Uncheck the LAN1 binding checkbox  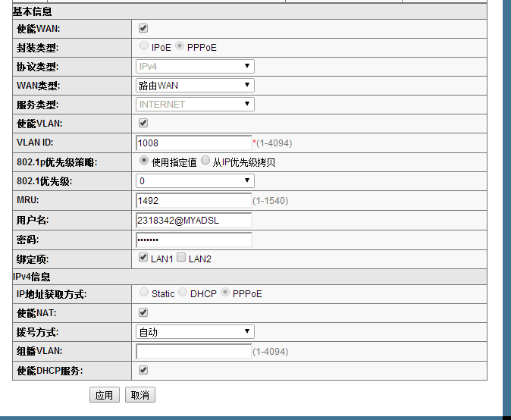click(x=143, y=259)
